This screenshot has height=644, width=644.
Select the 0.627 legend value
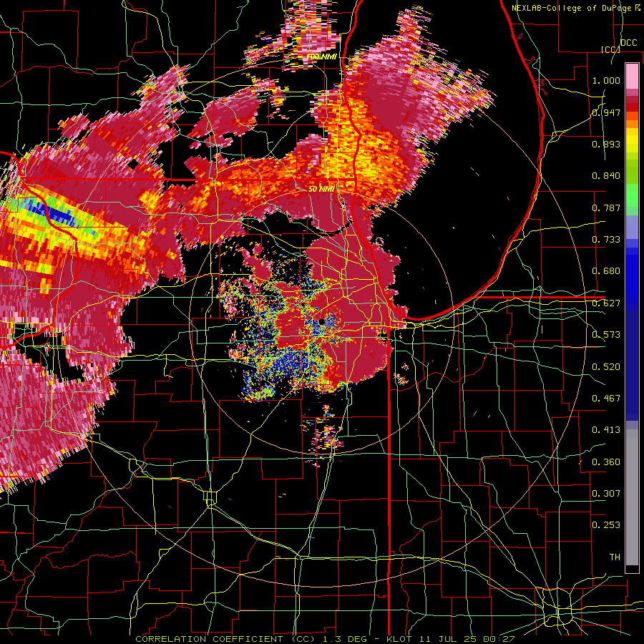(x=606, y=303)
